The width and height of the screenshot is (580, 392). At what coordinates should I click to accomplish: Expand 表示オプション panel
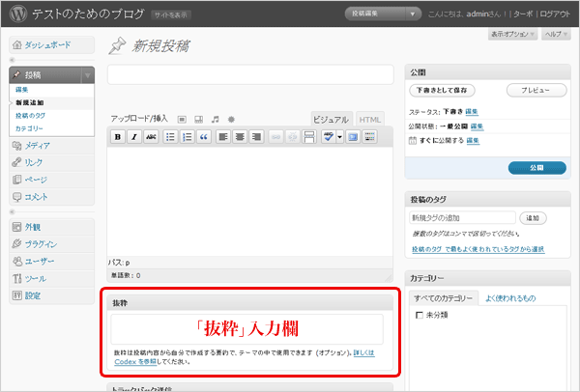512,34
